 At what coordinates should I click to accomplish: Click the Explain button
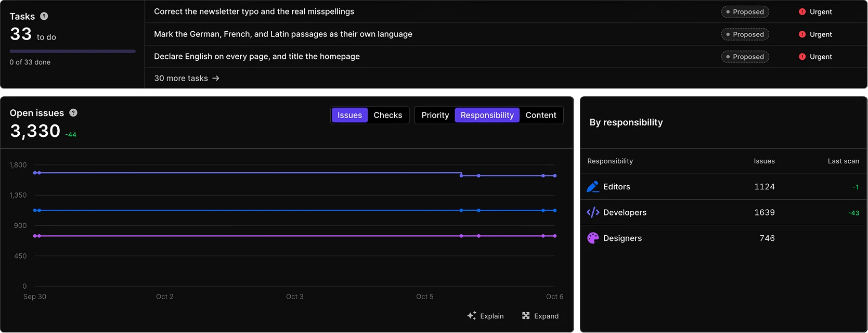coord(486,316)
